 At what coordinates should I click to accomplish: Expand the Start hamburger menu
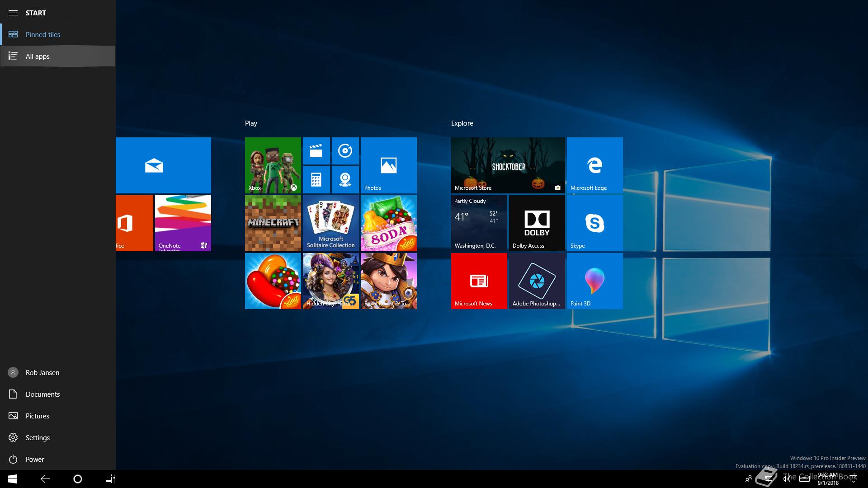point(13,13)
